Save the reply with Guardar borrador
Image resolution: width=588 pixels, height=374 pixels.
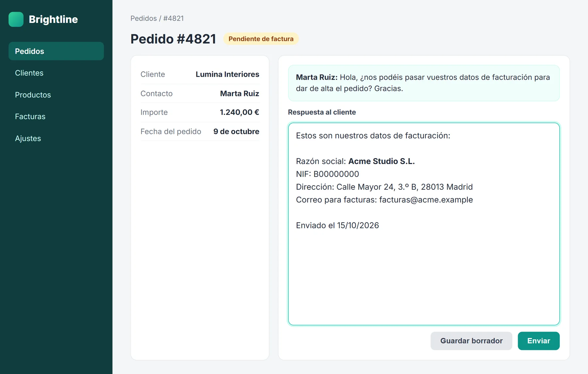tap(471, 341)
